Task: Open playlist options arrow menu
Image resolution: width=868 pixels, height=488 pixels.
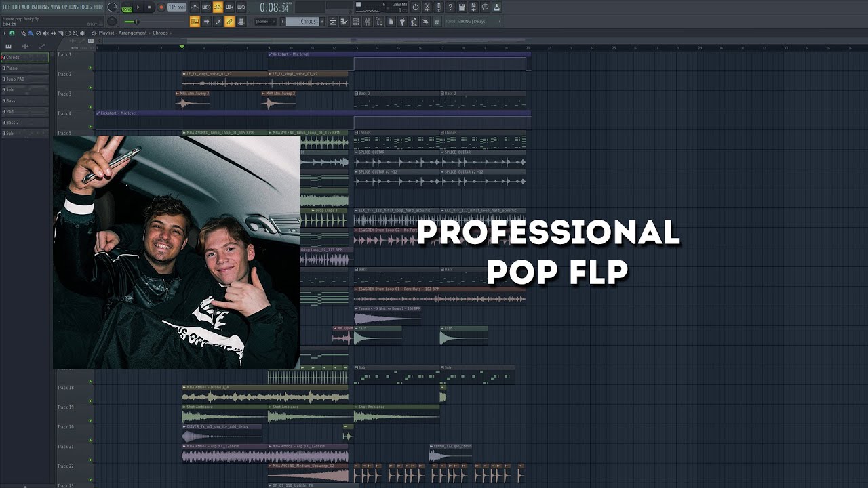Action: (x=5, y=33)
